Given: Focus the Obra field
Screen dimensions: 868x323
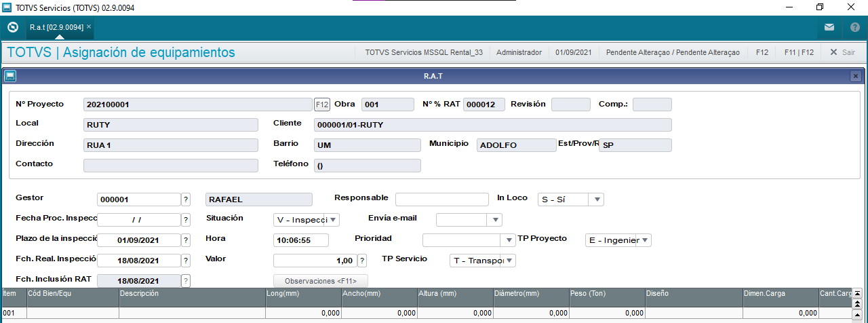Looking at the screenshot, I should click(x=387, y=104).
